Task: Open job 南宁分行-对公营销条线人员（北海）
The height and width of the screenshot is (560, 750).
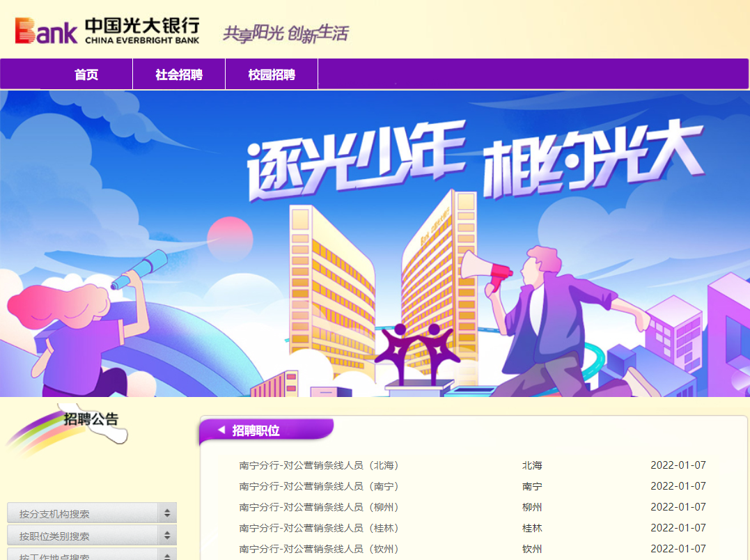Action: point(319,465)
